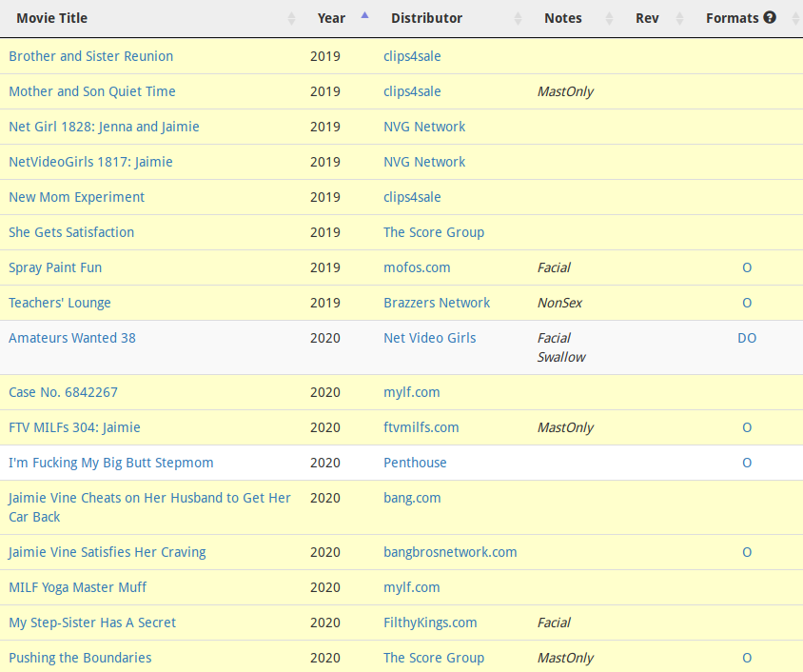Screen dimensions: 803x672
Task: Open The Score Group in Pushing the Boundaries row
Action: pyautogui.click(x=434, y=658)
